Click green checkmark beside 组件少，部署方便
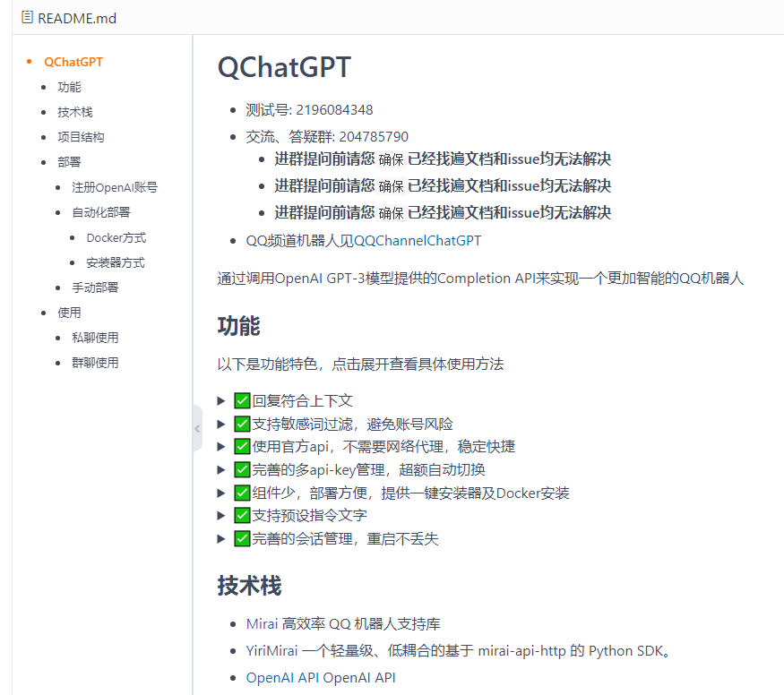Viewport: 784px width, 695px height. click(242, 493)
